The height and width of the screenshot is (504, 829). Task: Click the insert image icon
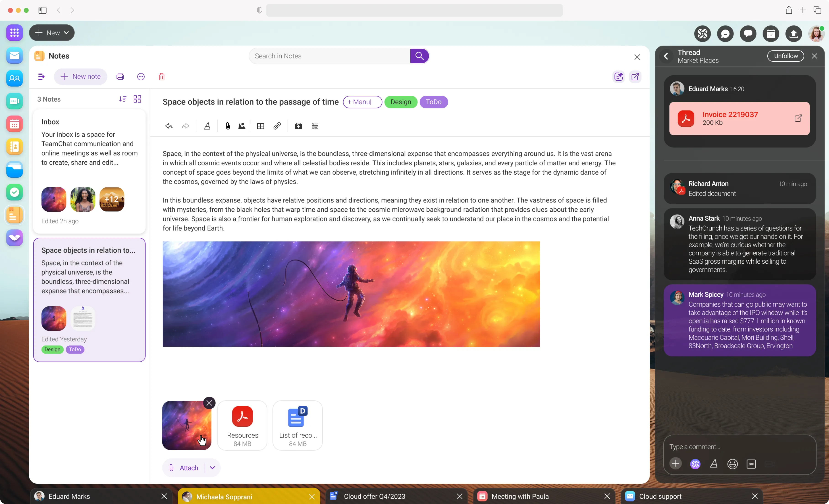click(242, 126)
